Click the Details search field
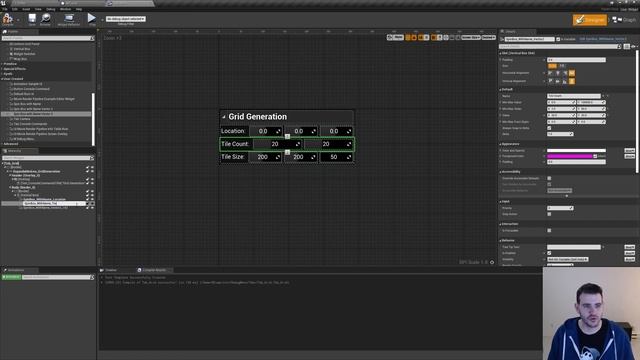 [x=560, y=47]
